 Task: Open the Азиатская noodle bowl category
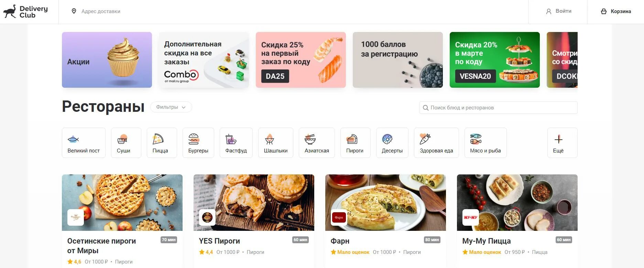pyautogui.click(x=317, y=143)
